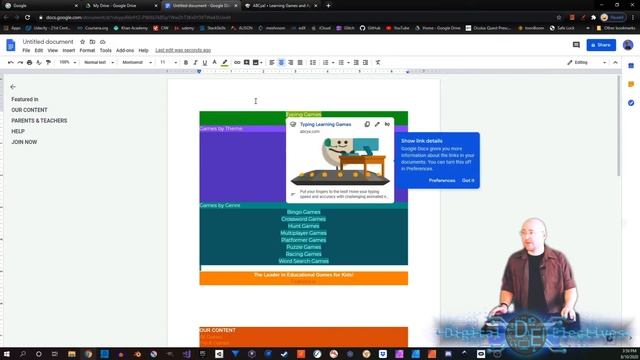The width and height of the screenshot is (640, 360).
Task: Toggle bold formatting
Action: [186, 62]
